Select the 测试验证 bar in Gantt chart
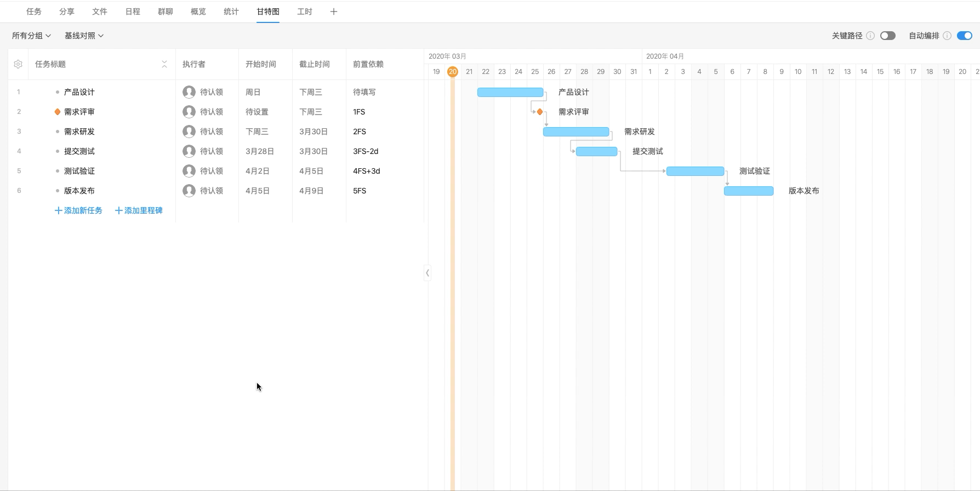This screenshot has width=980, height=491. coord(696,171)
